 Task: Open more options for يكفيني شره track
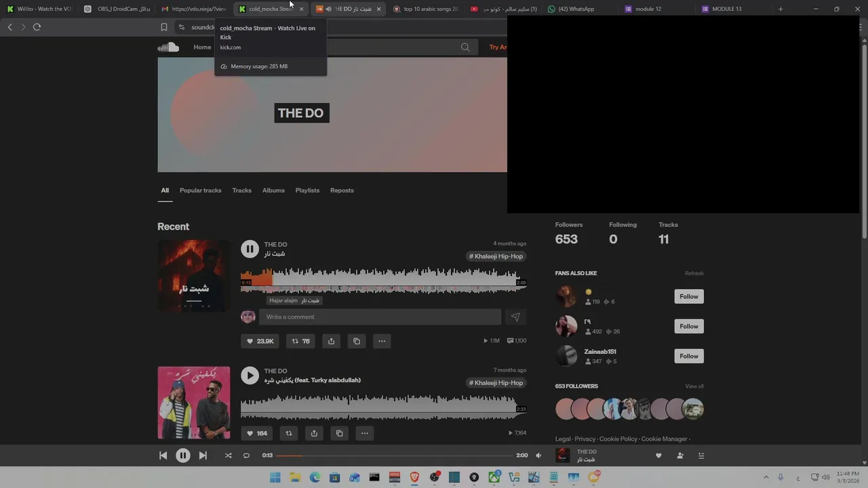(x=365, y=433)
